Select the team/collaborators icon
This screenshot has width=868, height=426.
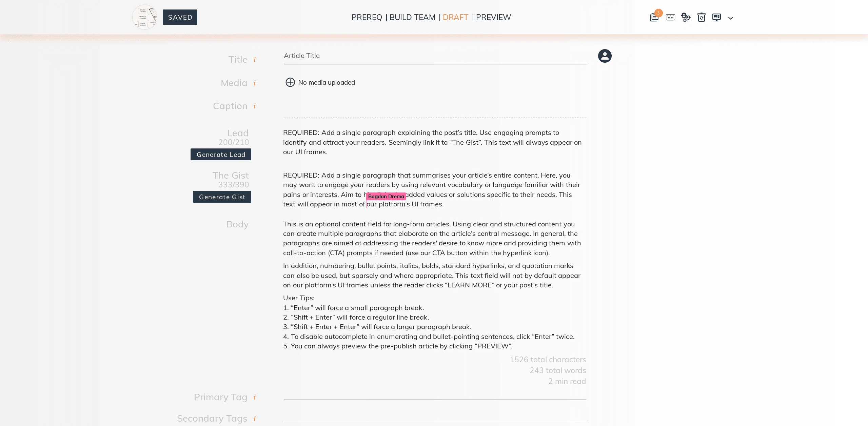(686, 17)
